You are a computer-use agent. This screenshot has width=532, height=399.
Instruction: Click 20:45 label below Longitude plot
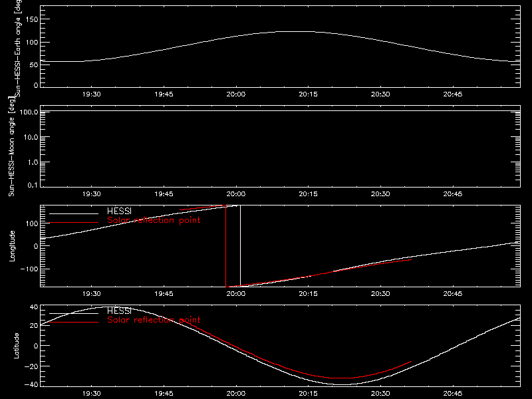453,294
